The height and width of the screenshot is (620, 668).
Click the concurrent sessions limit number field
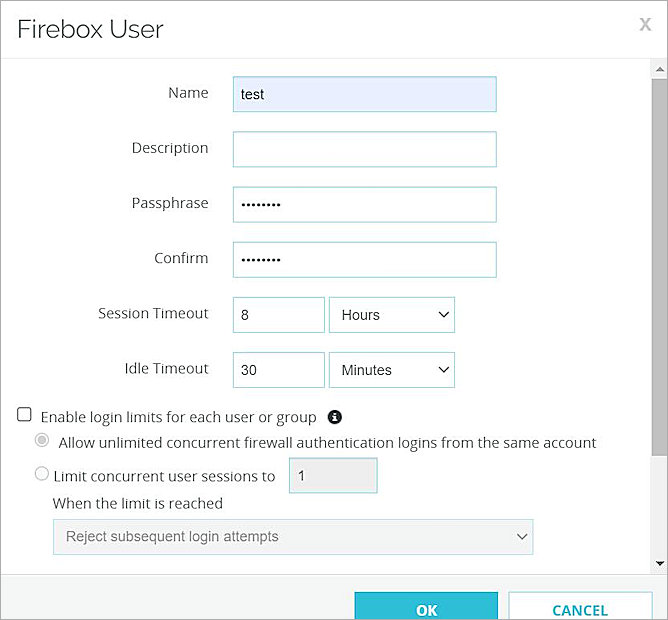tap(333, 476)
